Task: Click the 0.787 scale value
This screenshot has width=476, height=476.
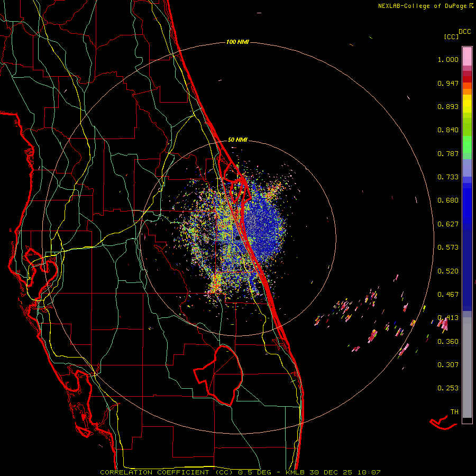Action: (x=448, y=153)
